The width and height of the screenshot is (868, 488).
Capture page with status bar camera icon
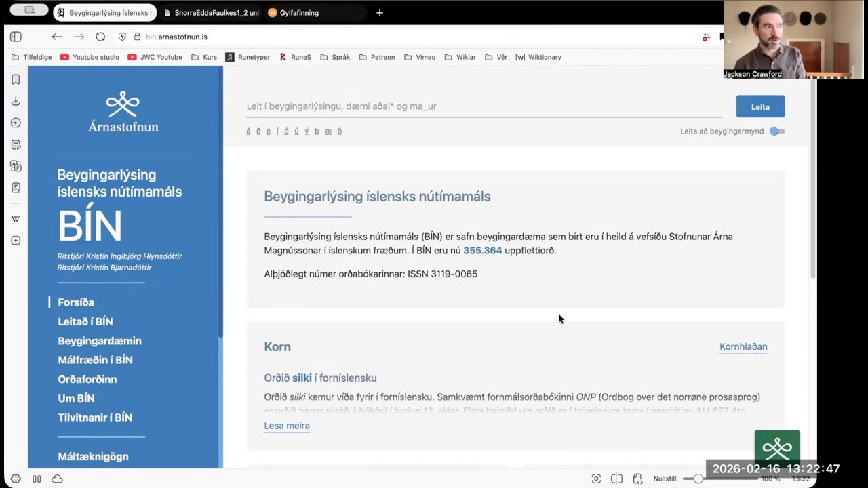(596, 479)
